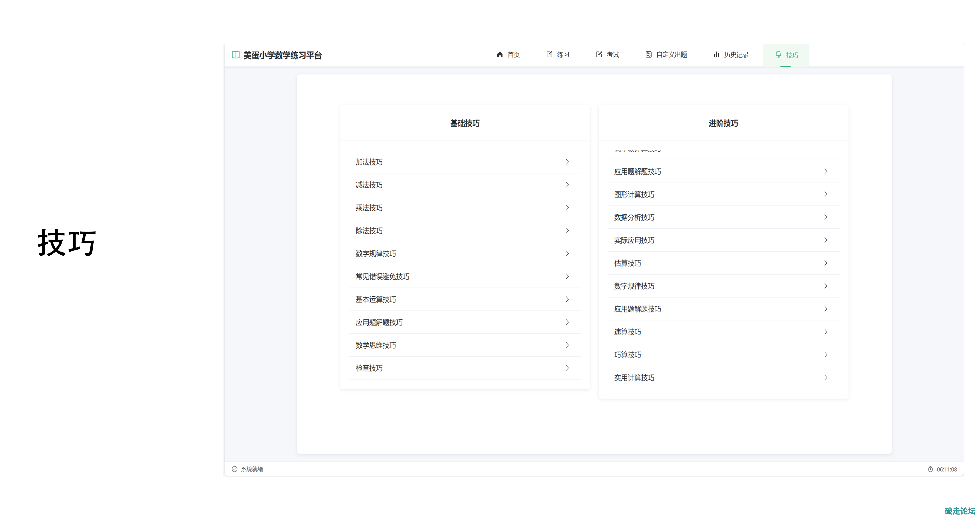Screen dimensions: 980x516
Task: Click the bar chart icon for 历史记录
Action: click(x=716, y=55)
